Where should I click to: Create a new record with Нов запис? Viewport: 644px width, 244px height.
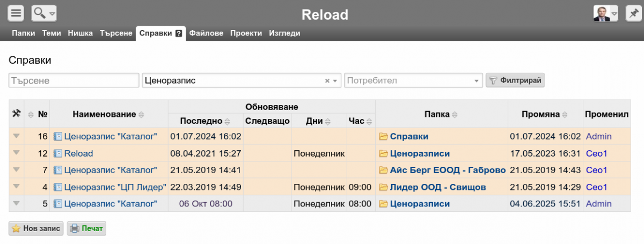pyautogui.click(x=36, y=228)
